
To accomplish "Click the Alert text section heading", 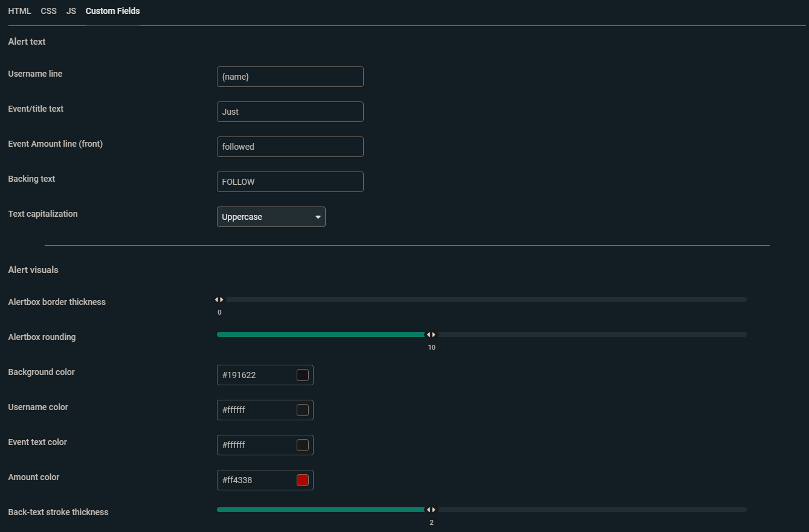I will (27, 42).
